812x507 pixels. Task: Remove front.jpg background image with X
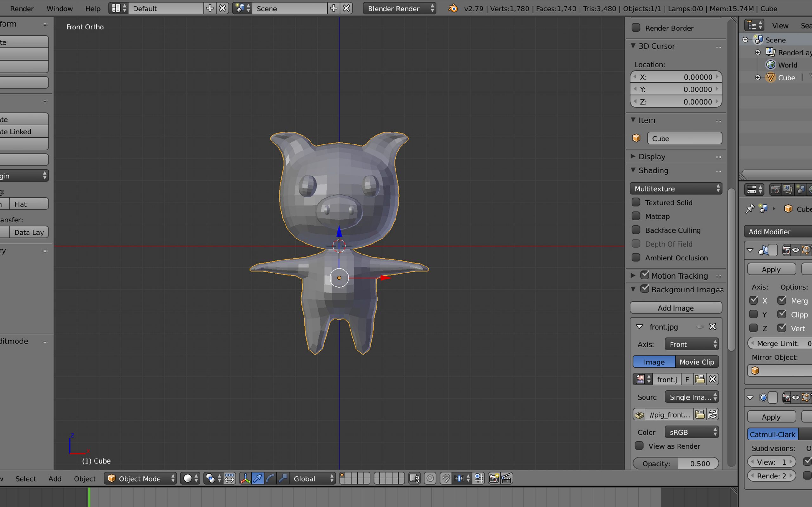pos(712,326)
